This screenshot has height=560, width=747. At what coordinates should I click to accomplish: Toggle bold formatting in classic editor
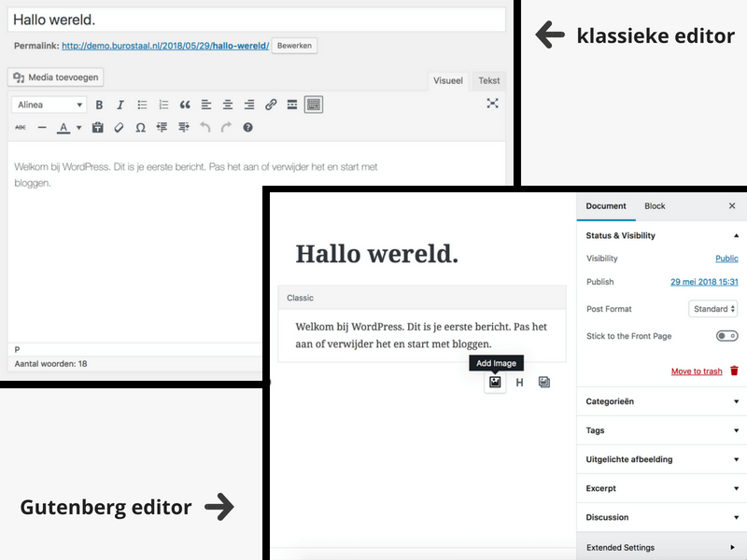coord(99,105)
